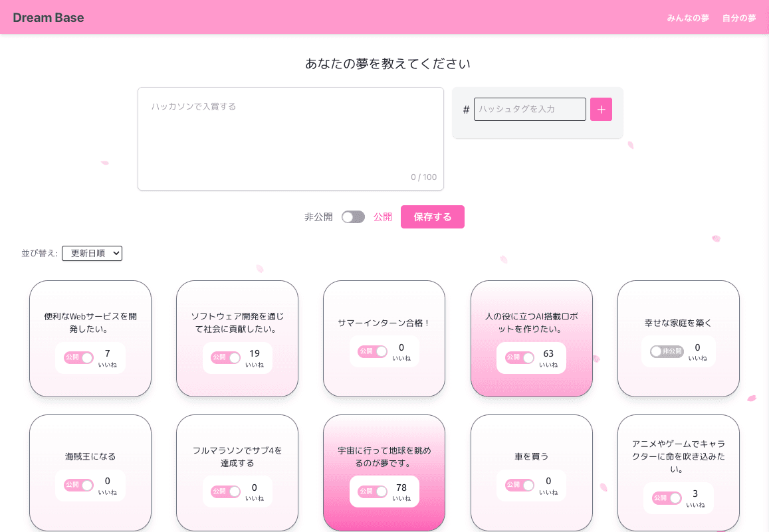Toggle 公開 switch on 海賊王になる card

click(78, 485)
